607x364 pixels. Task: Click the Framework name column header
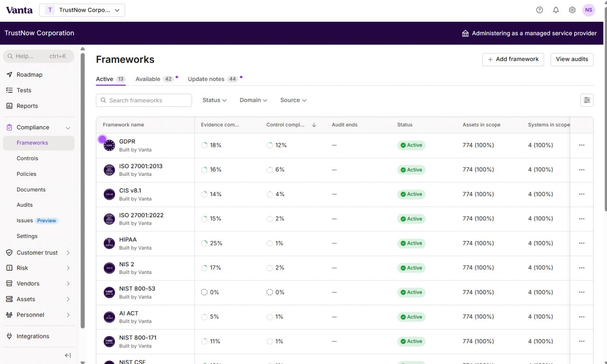(123, 125)
